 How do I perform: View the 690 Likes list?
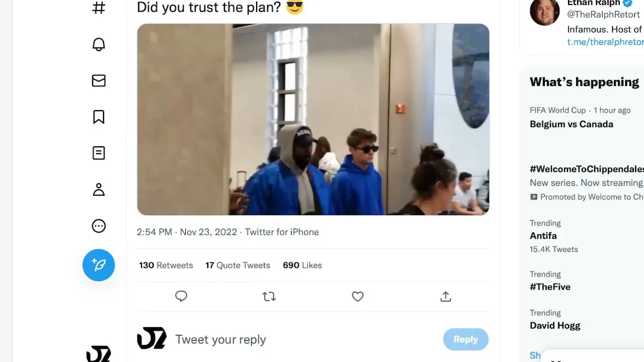click(302, 265)
